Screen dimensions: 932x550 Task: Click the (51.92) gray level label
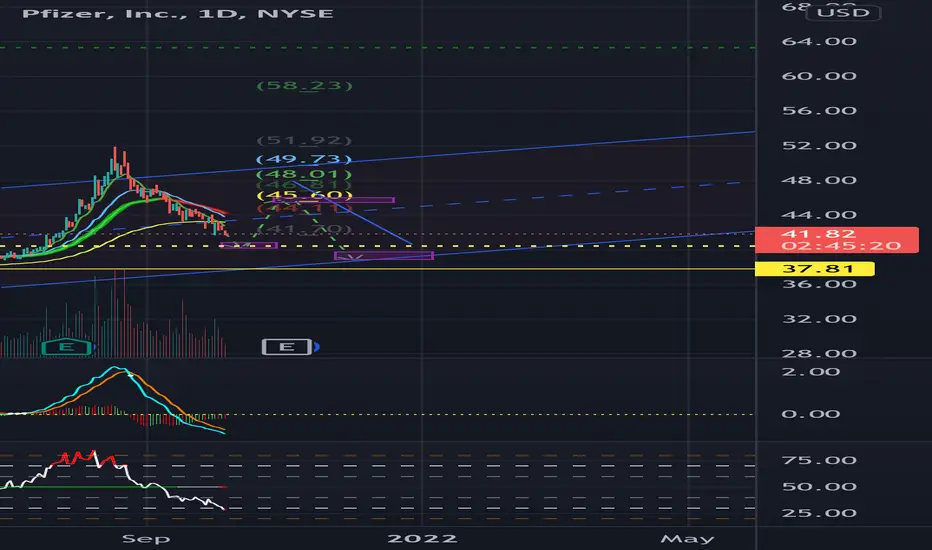(x=304, y=140)
